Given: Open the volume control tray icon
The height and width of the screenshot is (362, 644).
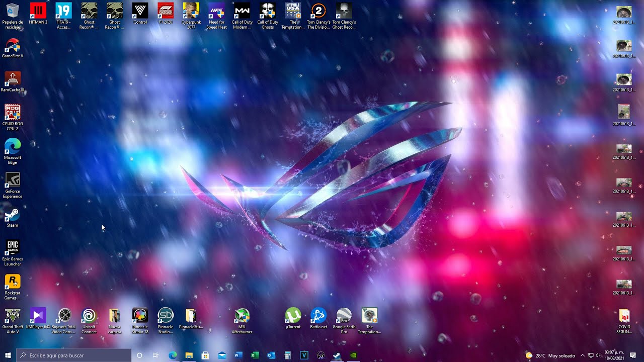Looking at the screenshot, I should point(598,355).
